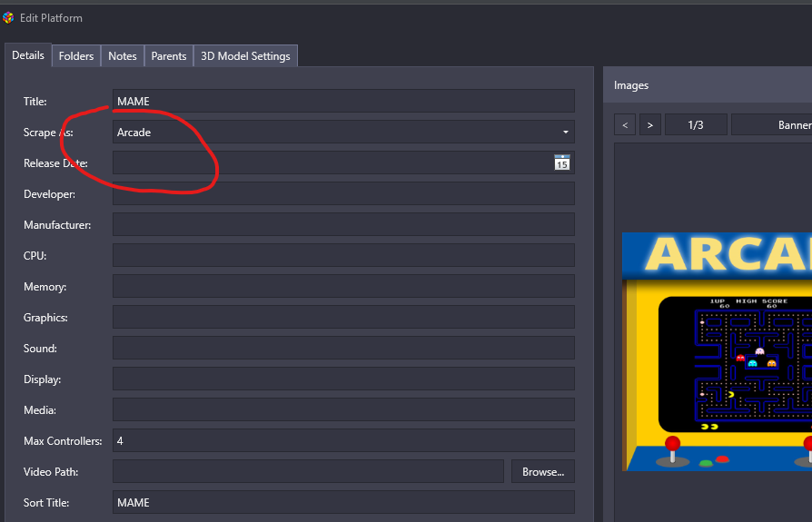
Task: Switch to the Details tab
Action: pyautogui.click(x=28, y=55)
